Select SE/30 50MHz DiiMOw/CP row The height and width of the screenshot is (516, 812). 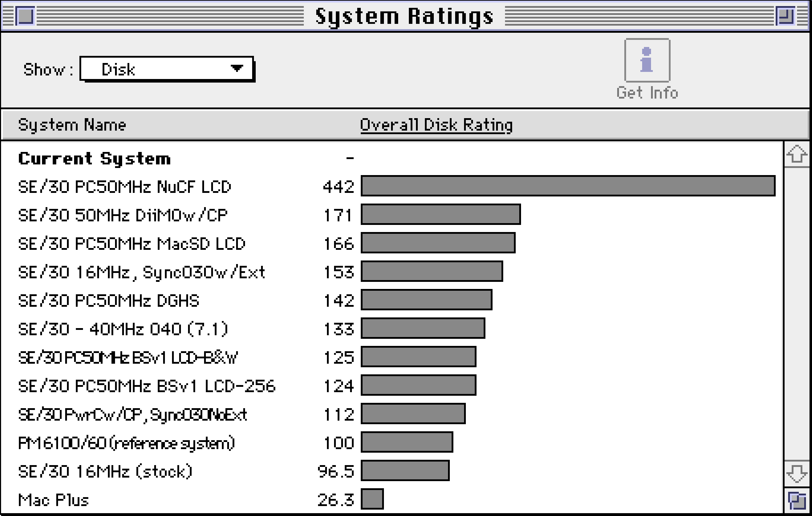(392, 215)
